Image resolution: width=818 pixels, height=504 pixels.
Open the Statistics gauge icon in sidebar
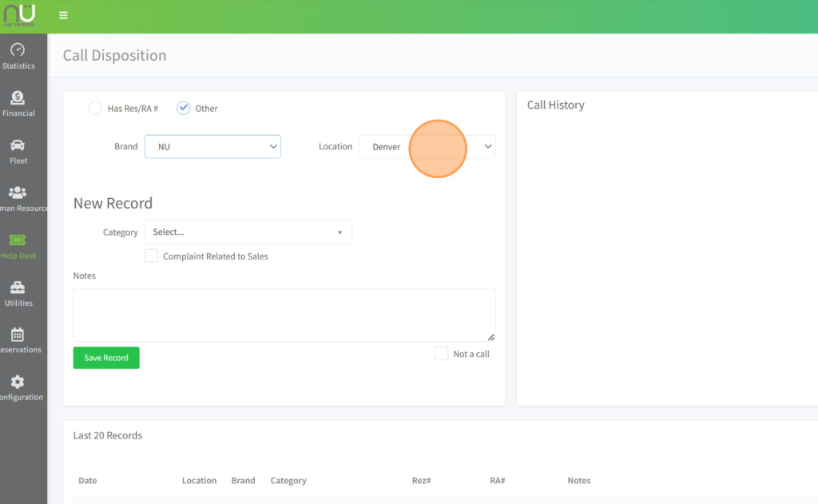click(x=18, y=50)
